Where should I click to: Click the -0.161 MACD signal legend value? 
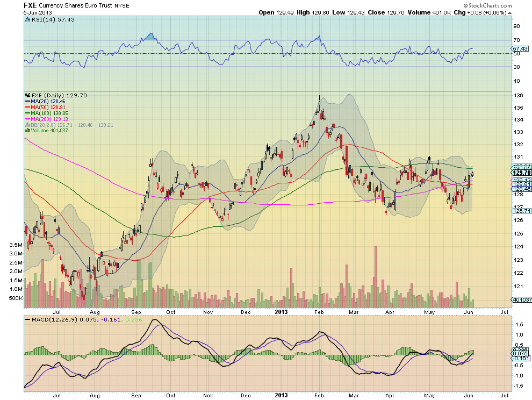111,320
